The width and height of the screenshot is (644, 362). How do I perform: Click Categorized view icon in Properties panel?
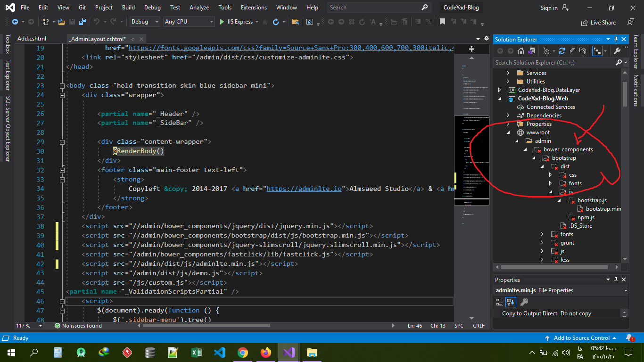click(x=500, y=302)
